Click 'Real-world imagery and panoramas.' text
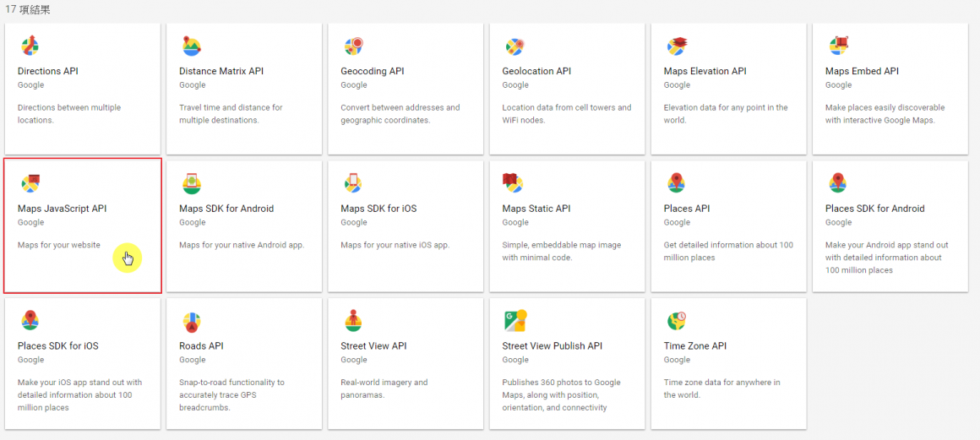This screenshot has height=440, width=980. 384,388
